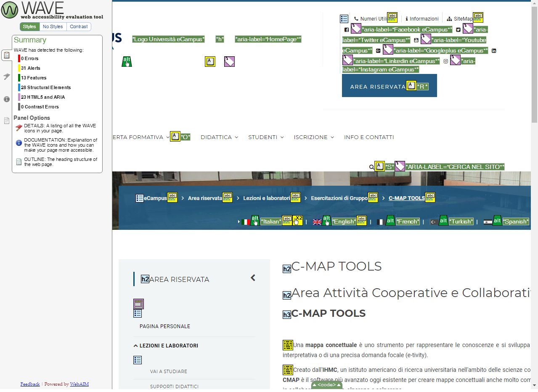Screen dimensions: 538x392
Task: Open INFO E CONTATTI menu item
Action: [x=369, y=137]
